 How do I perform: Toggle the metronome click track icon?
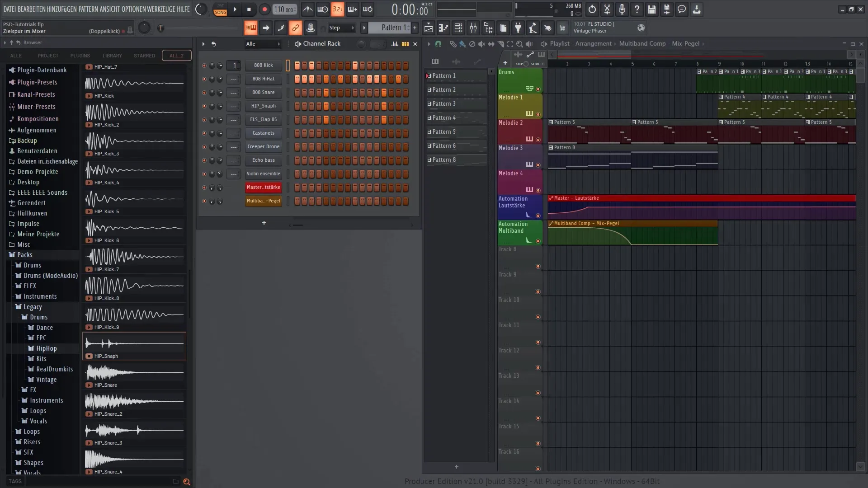(307, 9)
